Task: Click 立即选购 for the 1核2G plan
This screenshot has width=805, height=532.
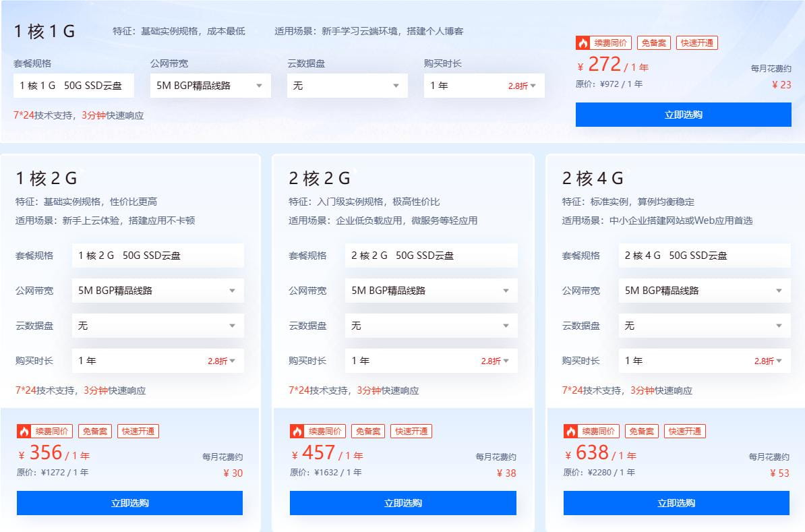Action: click(x=129, y=502)
